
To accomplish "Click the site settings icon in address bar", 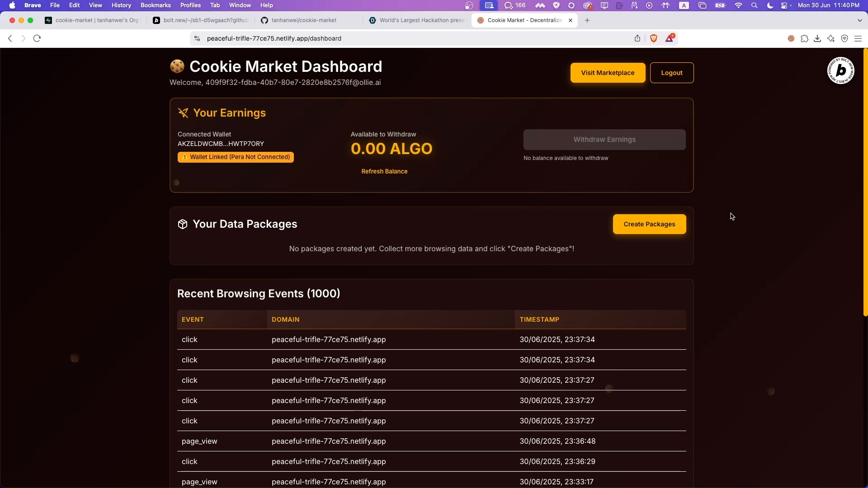I will pyautogui.click(x=197, y=38).
